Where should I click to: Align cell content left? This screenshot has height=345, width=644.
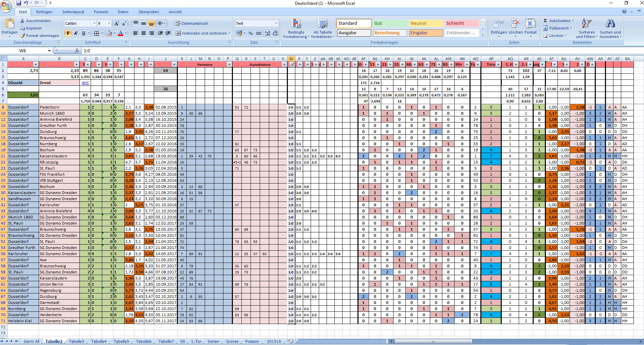136,33
